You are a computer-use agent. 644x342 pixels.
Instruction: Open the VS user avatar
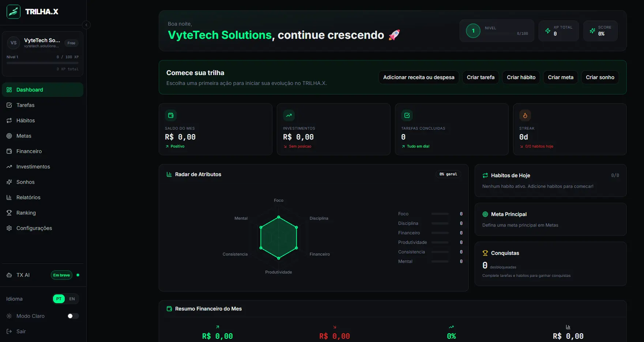click(x=14, y=43)
